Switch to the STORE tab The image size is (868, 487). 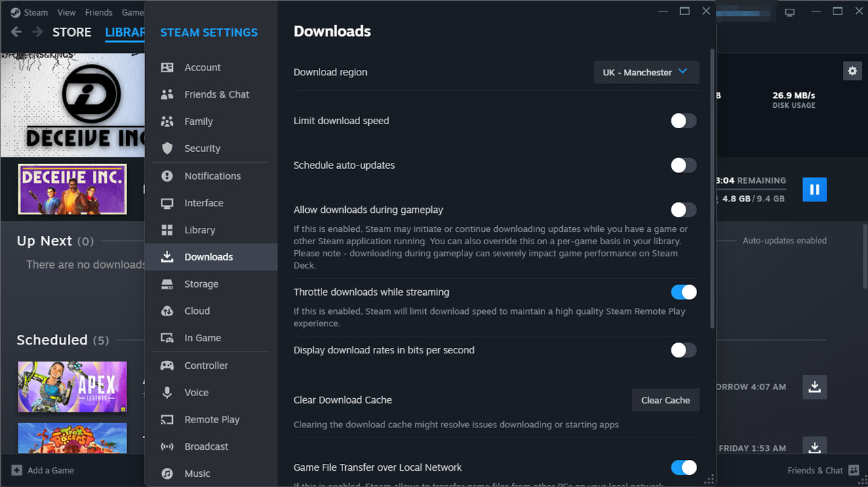(72, 32)
